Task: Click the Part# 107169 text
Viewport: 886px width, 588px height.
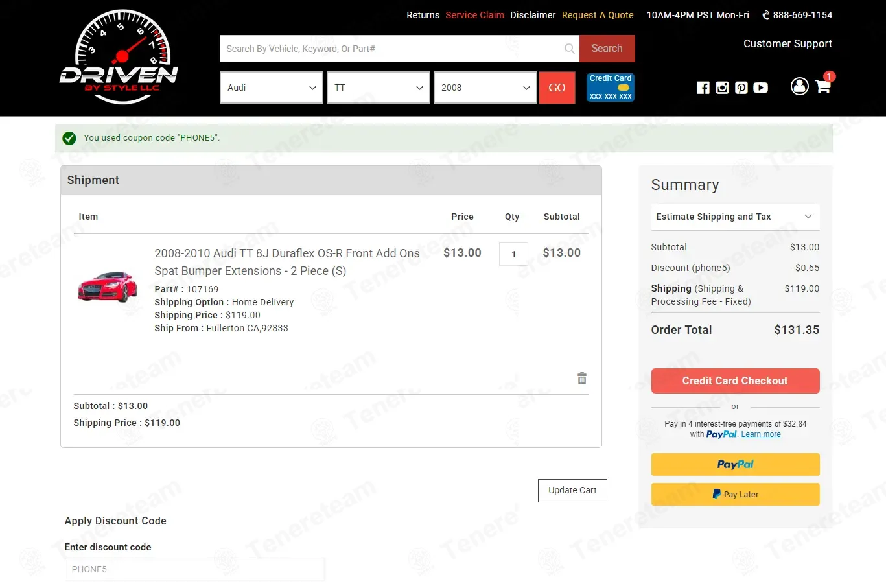Action: tap(187, 289)
